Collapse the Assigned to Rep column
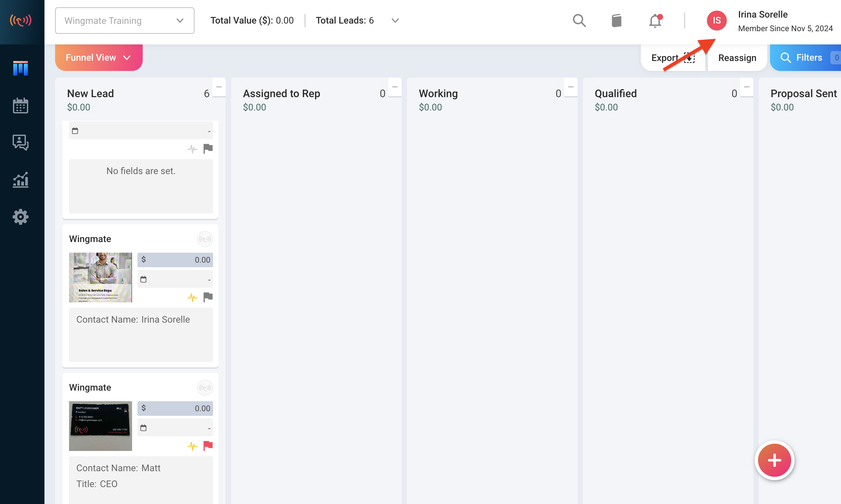Screen dimensions: 841x504 click(395, 87)
